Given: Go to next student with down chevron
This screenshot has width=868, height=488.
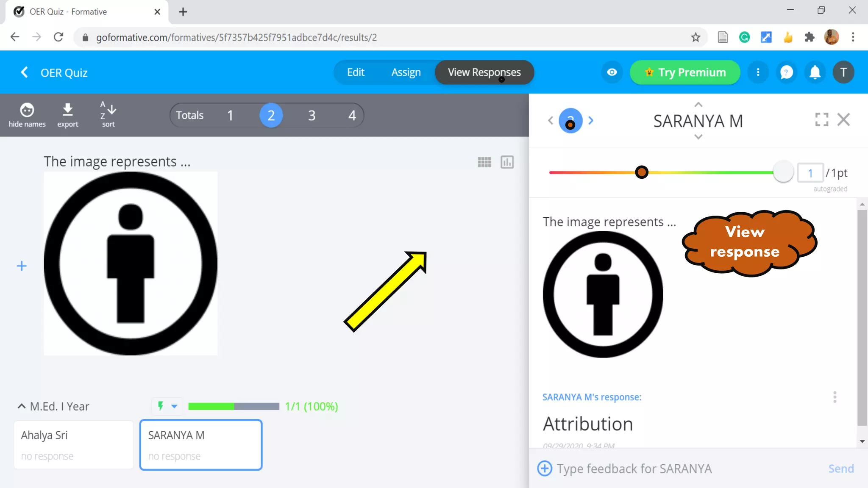Looking at the screenshot, I should pyautogui.click(x=698, y=137).
